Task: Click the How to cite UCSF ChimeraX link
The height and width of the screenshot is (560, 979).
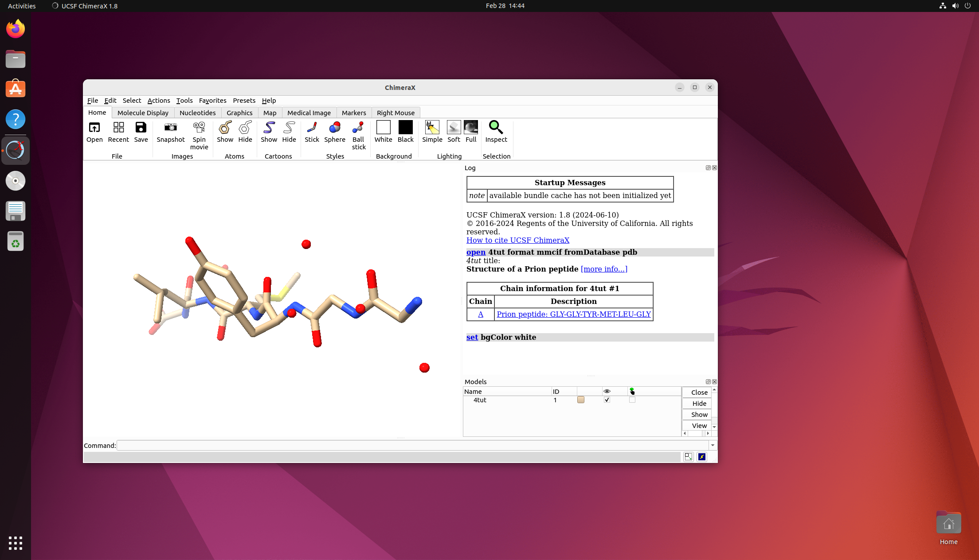Action: click(517, 240)
